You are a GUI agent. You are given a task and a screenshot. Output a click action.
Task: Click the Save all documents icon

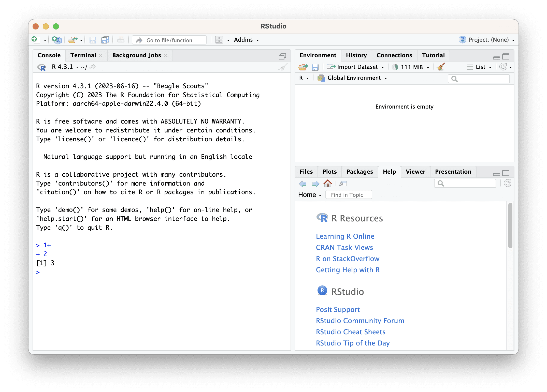105,40
